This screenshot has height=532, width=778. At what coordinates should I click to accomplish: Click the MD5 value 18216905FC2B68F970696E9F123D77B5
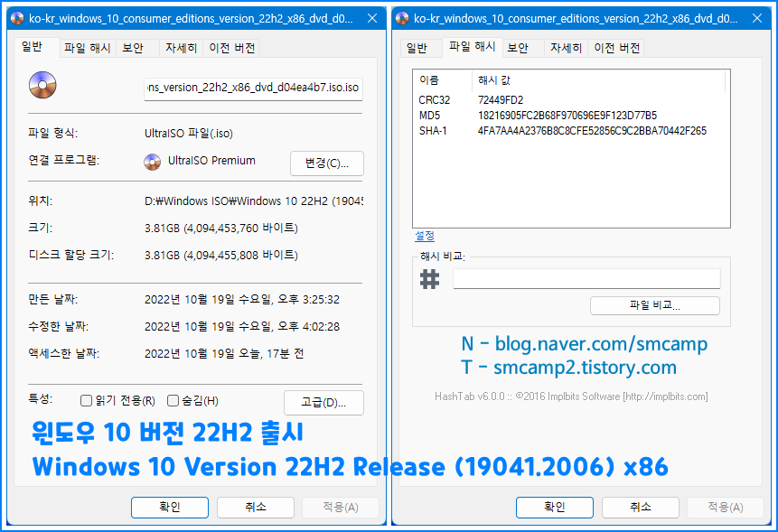pos(567,116)
